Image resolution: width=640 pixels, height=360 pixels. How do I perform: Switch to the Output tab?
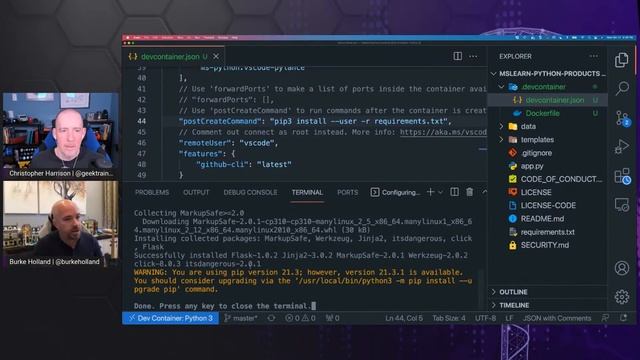point(196,192)
